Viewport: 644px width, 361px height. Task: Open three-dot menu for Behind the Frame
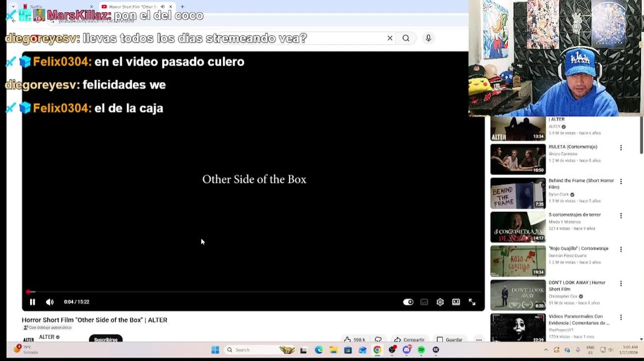pos(621,182)
